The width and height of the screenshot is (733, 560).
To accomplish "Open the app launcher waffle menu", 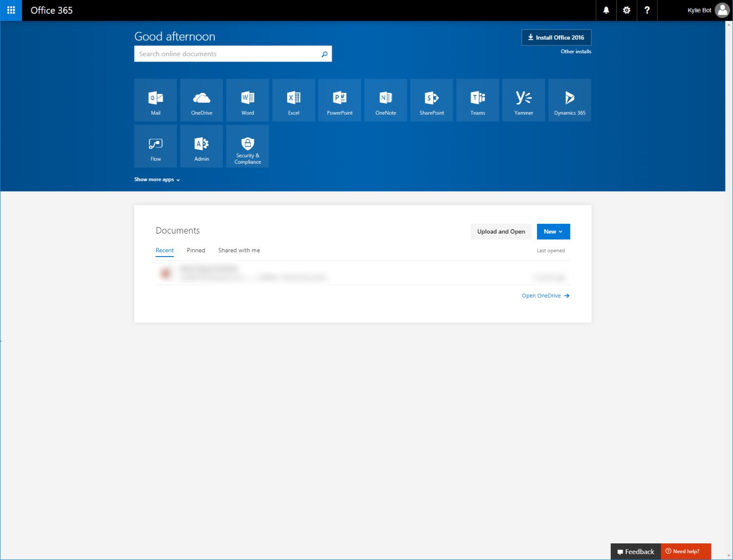I will pyautogui.click(x=11, y=10).
